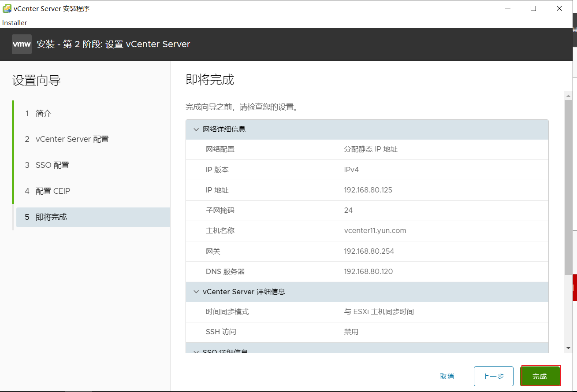Select the 与 ESXi 主机同步时间 value
Viewport: 577px width, 392px height.
379,312
